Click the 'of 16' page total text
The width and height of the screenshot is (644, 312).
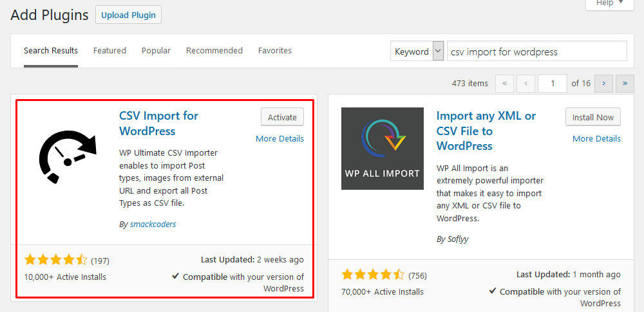581,84
